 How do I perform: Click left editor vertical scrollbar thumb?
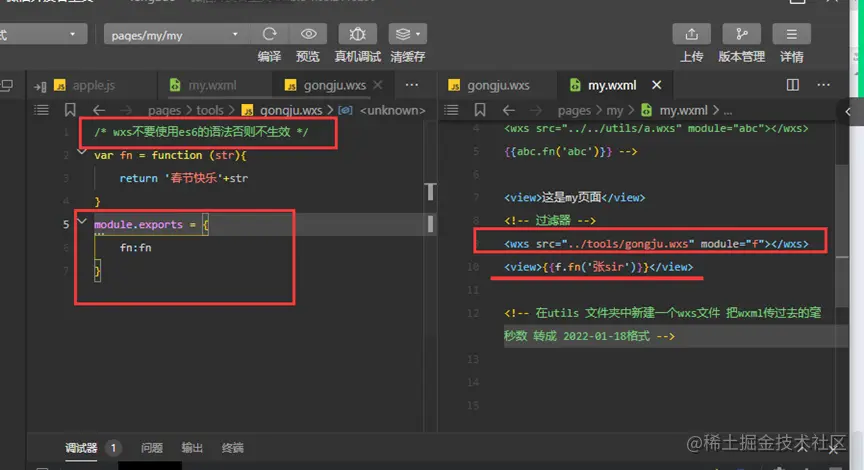click(x=430, y=224)
